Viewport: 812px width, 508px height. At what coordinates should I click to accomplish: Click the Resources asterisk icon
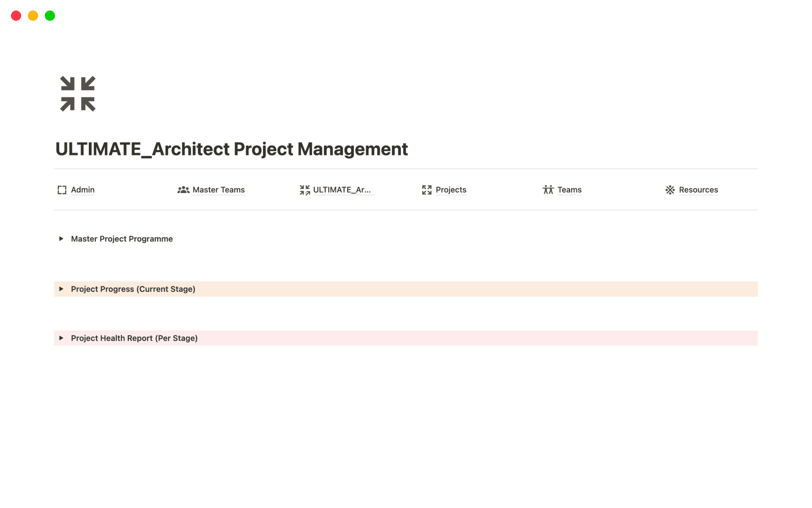tap(670, 190)
